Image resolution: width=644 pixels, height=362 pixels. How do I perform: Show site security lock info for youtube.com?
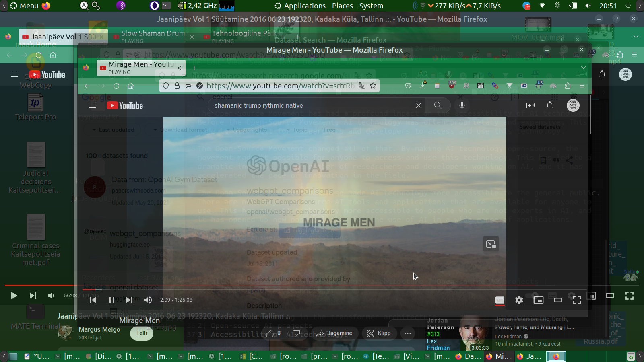point(177,86)
